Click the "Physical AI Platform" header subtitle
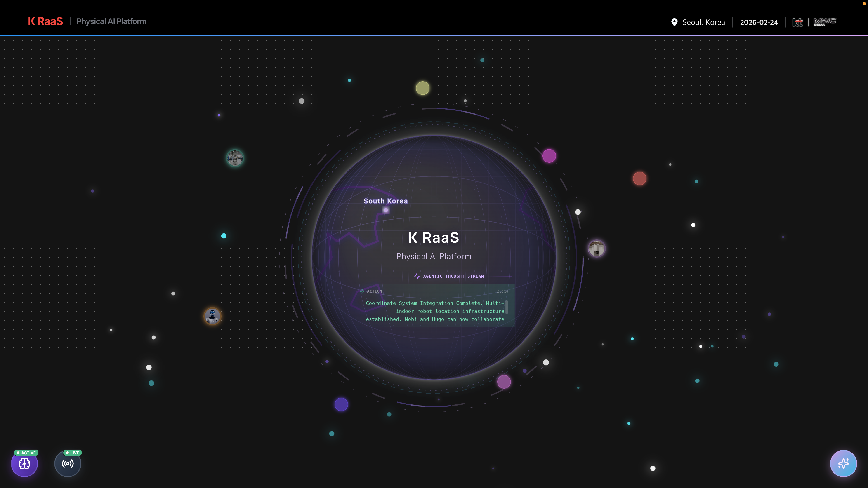 (111, 21)
